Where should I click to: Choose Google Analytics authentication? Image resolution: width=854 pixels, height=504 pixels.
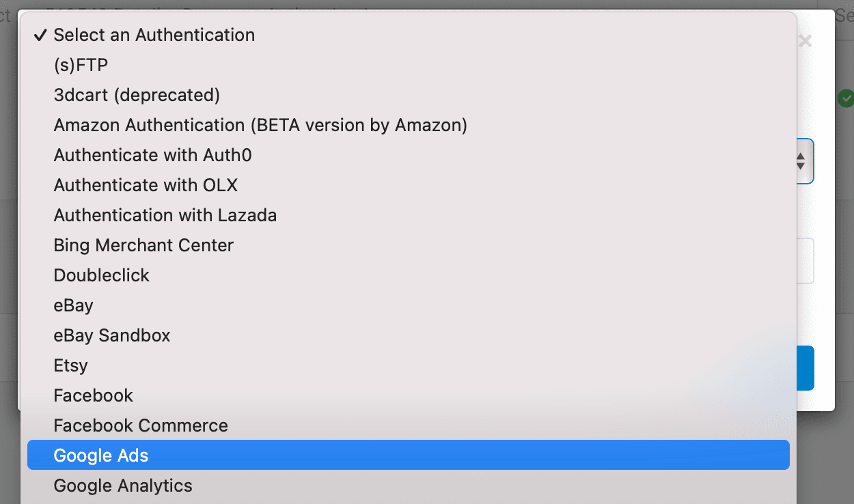point(123,486)
